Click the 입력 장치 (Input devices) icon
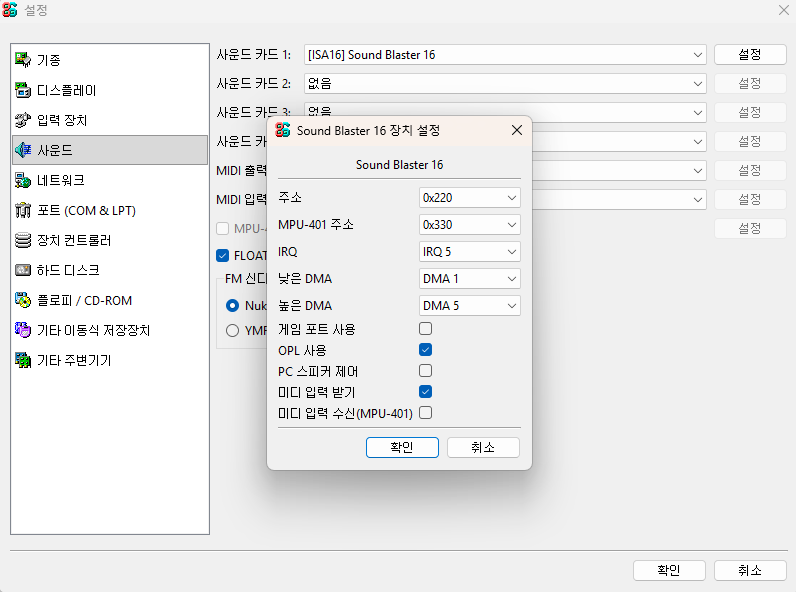The height and width of the screenshot is (592, 796). coord(23,120)
